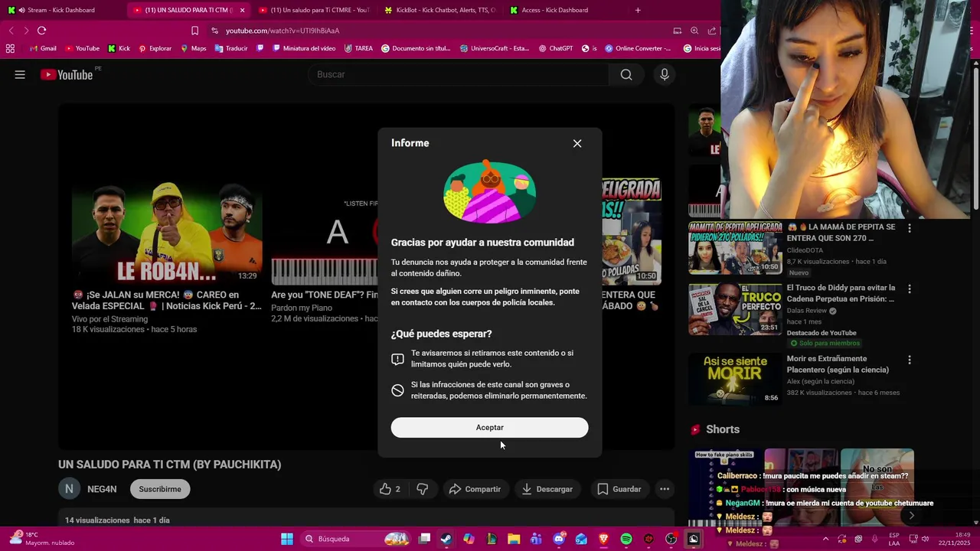Close the Informe dialog with the X
This screenshot has height=551, width=980.
click(577, 143)
